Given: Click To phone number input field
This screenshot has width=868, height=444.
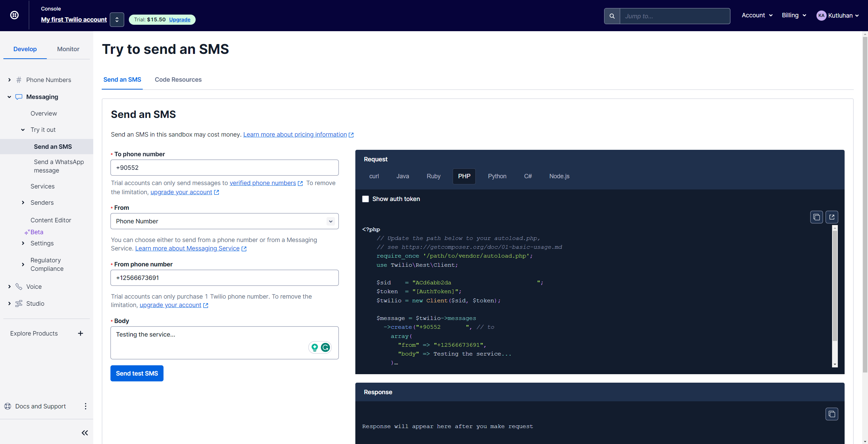Looking at the screenshot, I should tap(224, 167).
